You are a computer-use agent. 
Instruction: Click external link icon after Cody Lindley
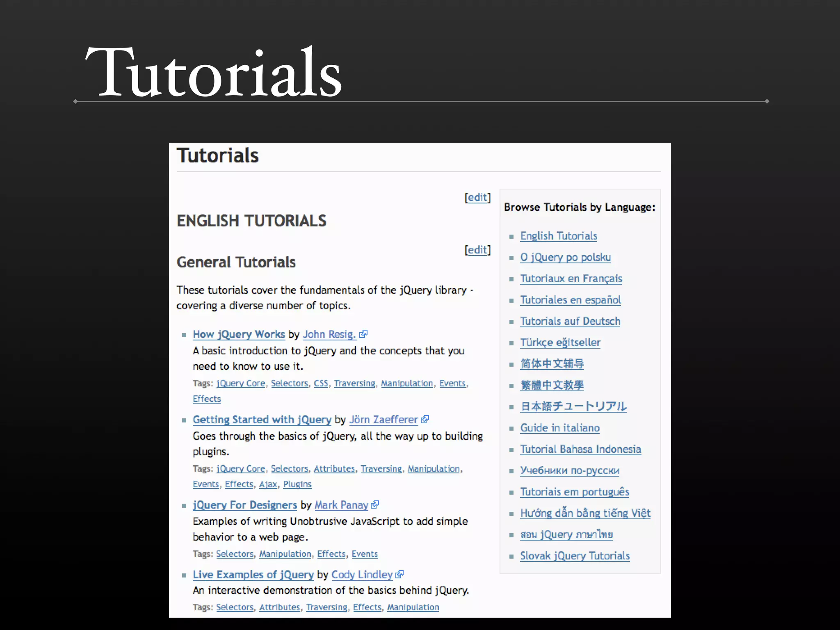(399, 575)
